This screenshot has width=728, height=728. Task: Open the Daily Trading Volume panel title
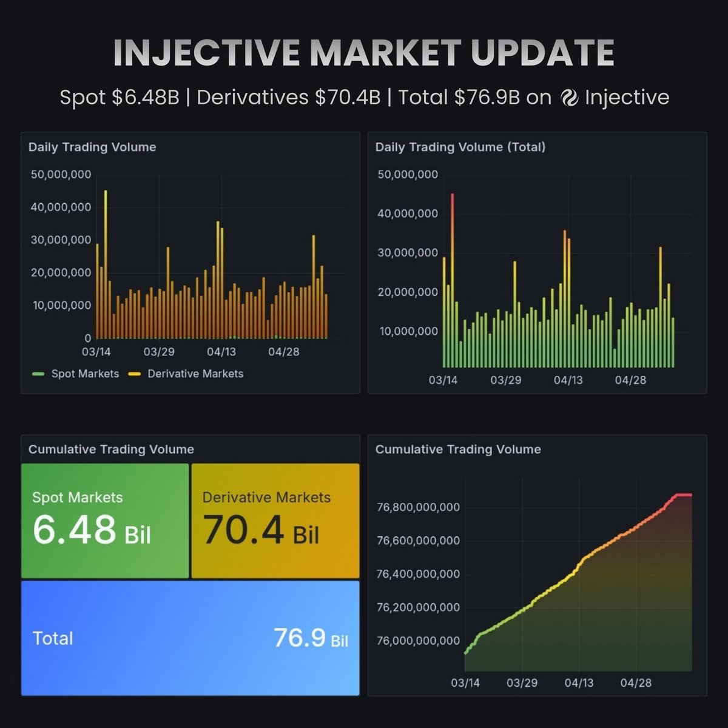point(92,147)
